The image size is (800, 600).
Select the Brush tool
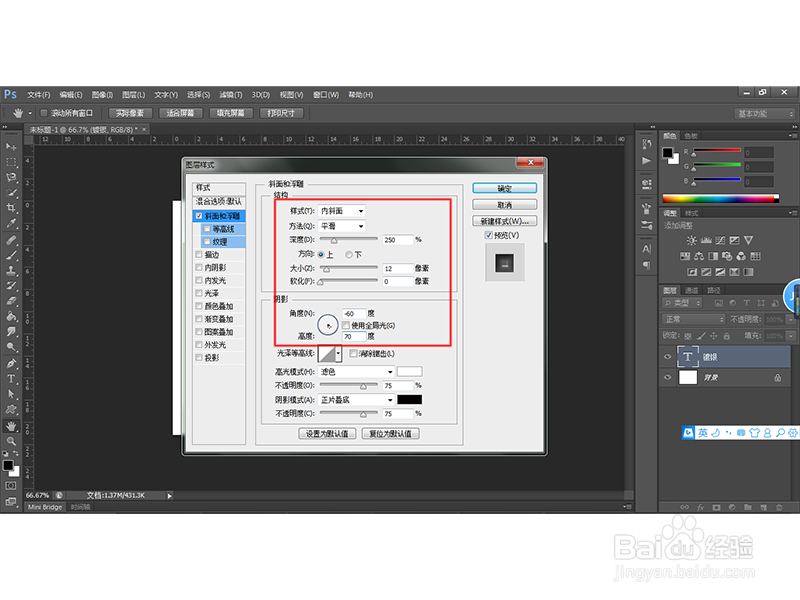tap(11, 255)
